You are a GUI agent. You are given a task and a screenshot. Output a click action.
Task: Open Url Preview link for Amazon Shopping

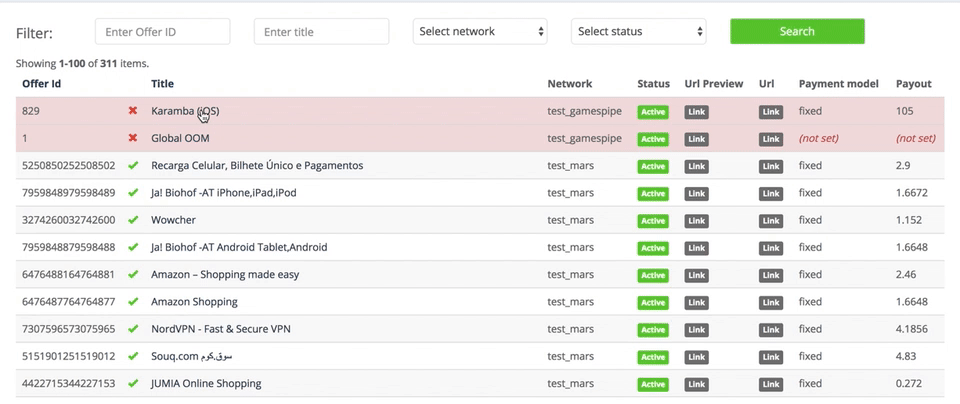click(x=696, y=302)
